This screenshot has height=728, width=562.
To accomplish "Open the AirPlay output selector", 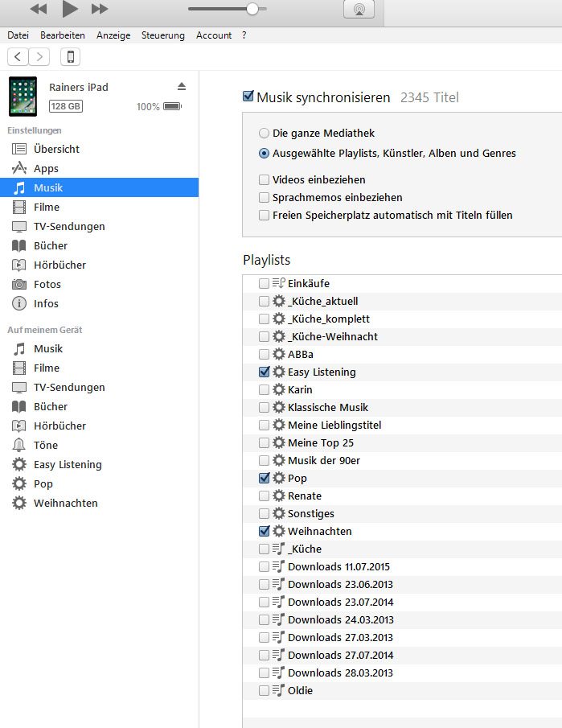I will click(359, 9).
